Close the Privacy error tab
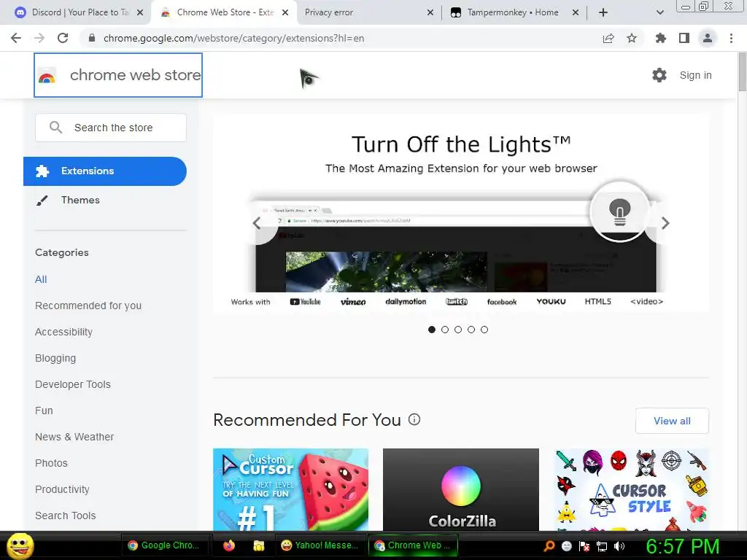 [x=430, y=12]
